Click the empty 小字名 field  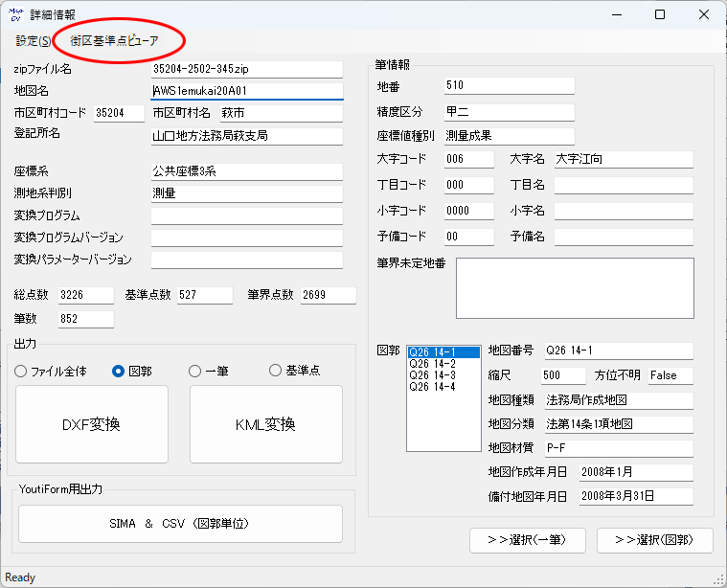click(x=624, y=211)
